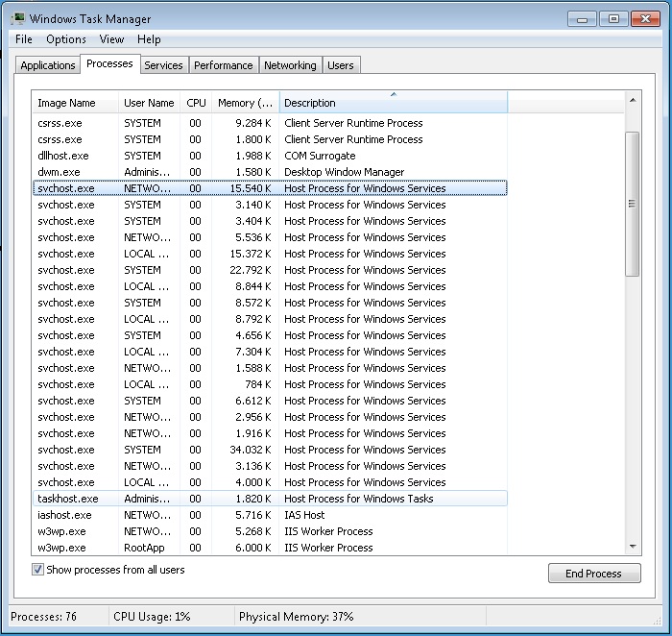Viewport: 672px width, 636px height.
Task: Select svchost.exe row with 15.540 K memory
Action: 270,188
